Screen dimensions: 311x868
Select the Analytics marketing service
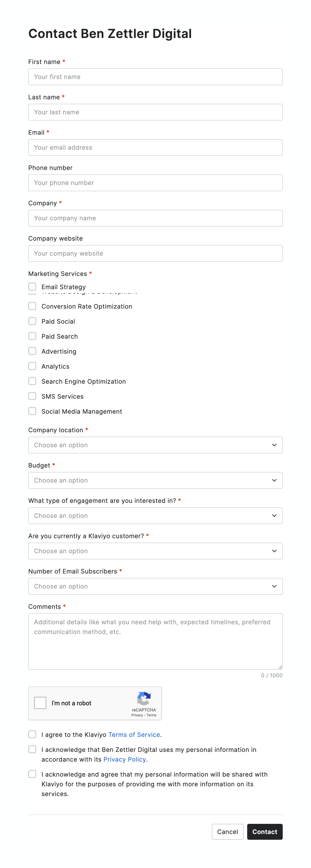[x=32, y=366]
